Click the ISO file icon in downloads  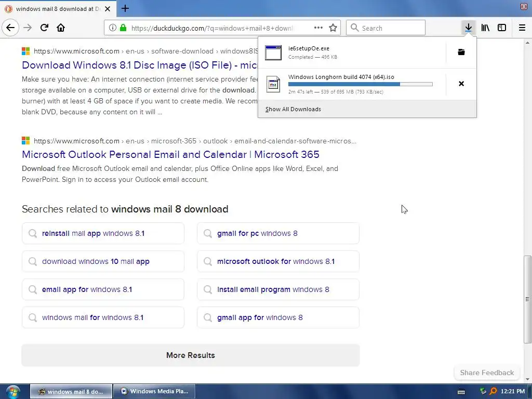click(273, 84)
